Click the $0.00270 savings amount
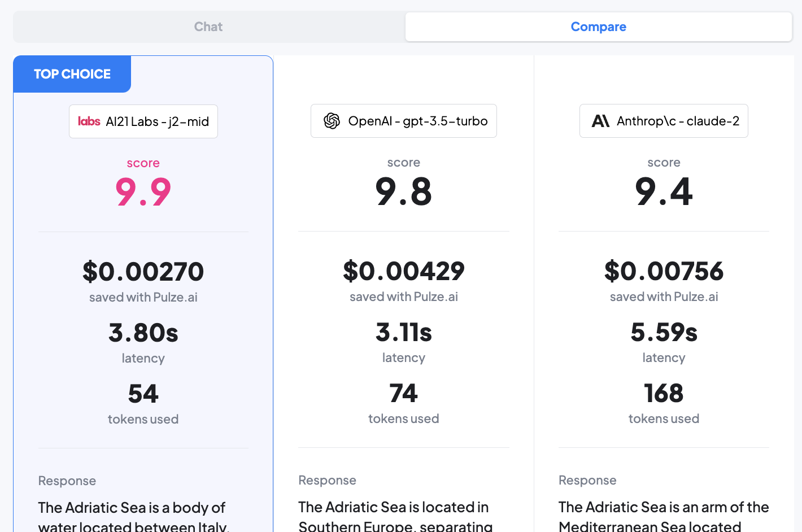Image resolution: width=802 pixels, height=532 pixels. pyautogui.click(x=143, y=272)
